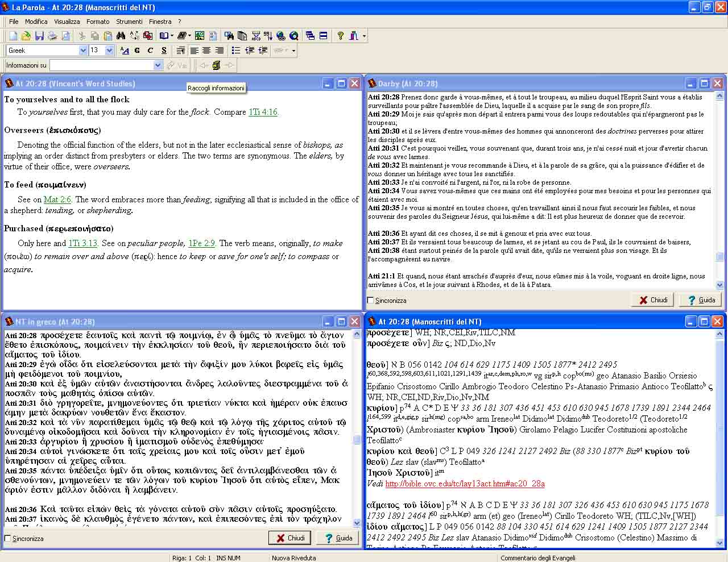The image size is (728, 562).
Task: Apply bold with the G icon
Action: point(137,51)
